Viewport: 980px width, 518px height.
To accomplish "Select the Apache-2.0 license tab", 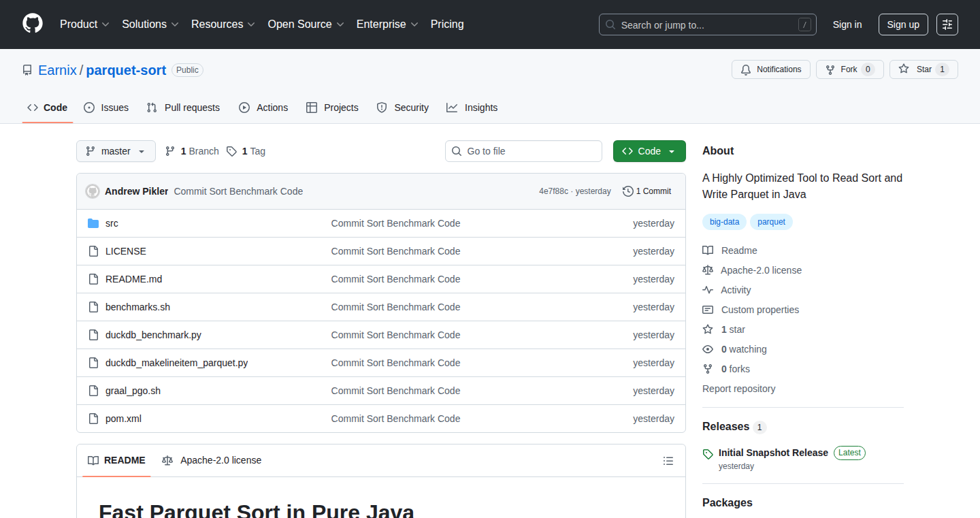I will [x=212, y=460].
